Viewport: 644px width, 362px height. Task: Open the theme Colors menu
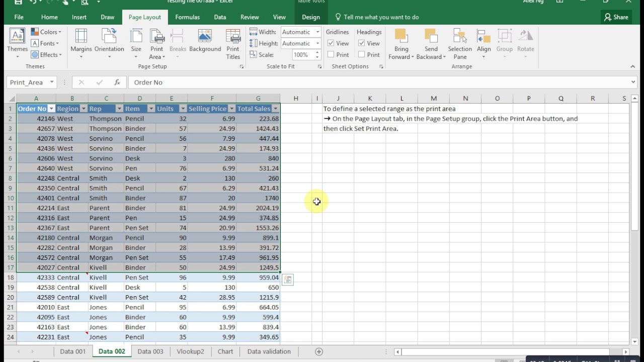[x=46, y=32]
